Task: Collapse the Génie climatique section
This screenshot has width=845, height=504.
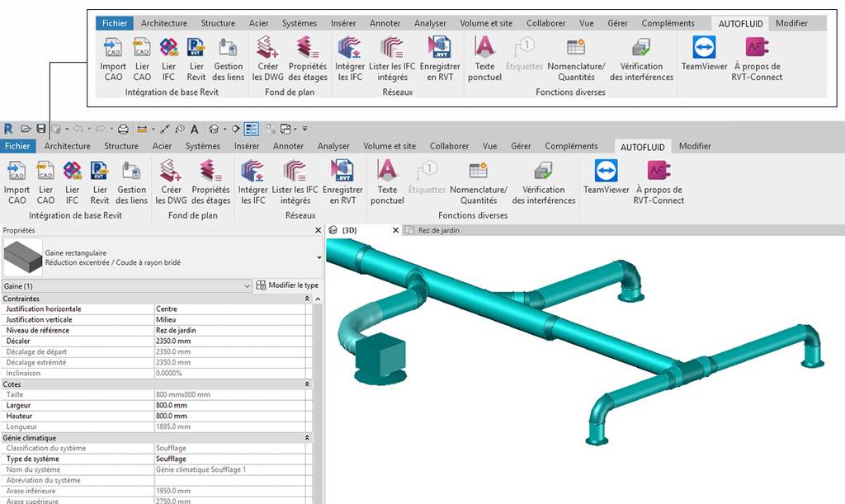Action: 307,438
